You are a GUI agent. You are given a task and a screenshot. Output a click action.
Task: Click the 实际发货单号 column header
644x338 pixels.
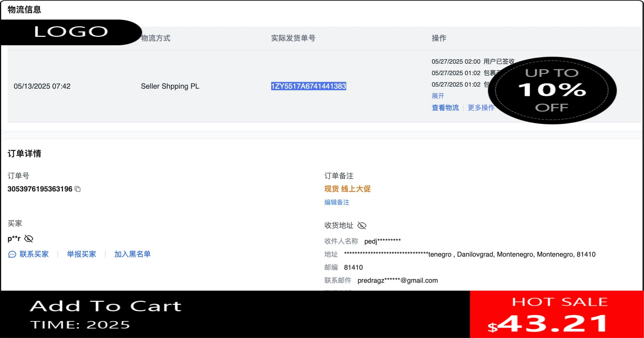(293, 38)
